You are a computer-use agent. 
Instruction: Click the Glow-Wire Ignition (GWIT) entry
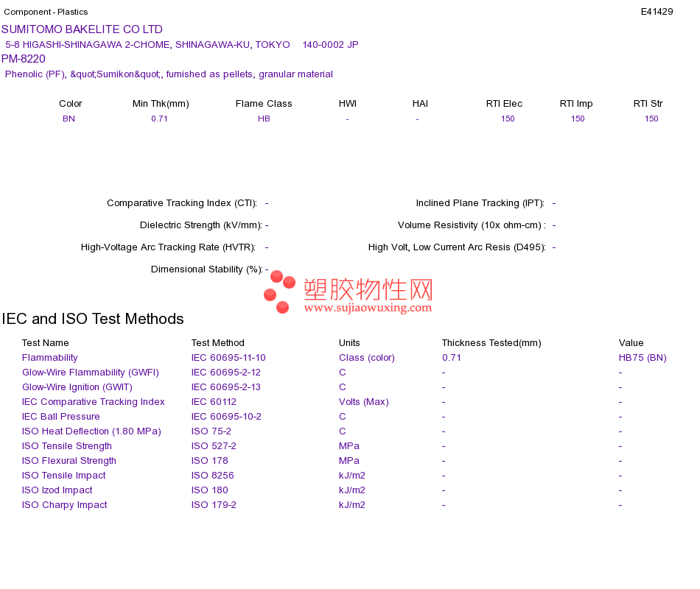77,387
